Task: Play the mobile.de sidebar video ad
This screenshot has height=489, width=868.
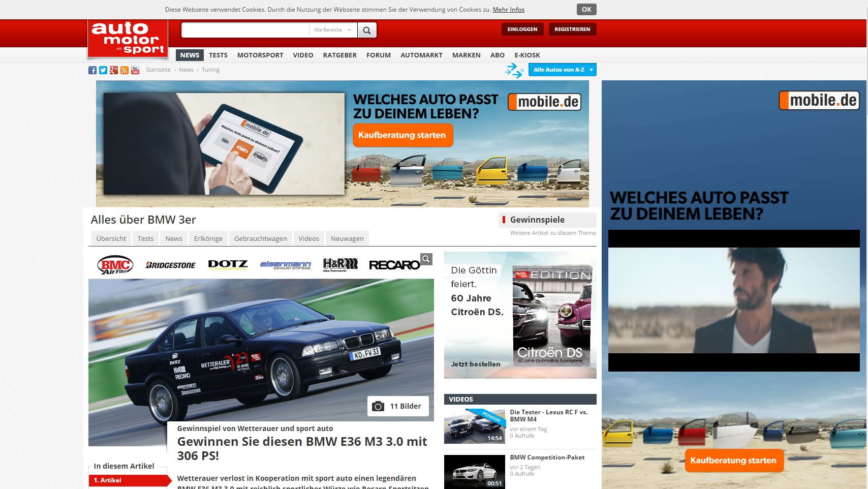Action: (x=734, y=300)
